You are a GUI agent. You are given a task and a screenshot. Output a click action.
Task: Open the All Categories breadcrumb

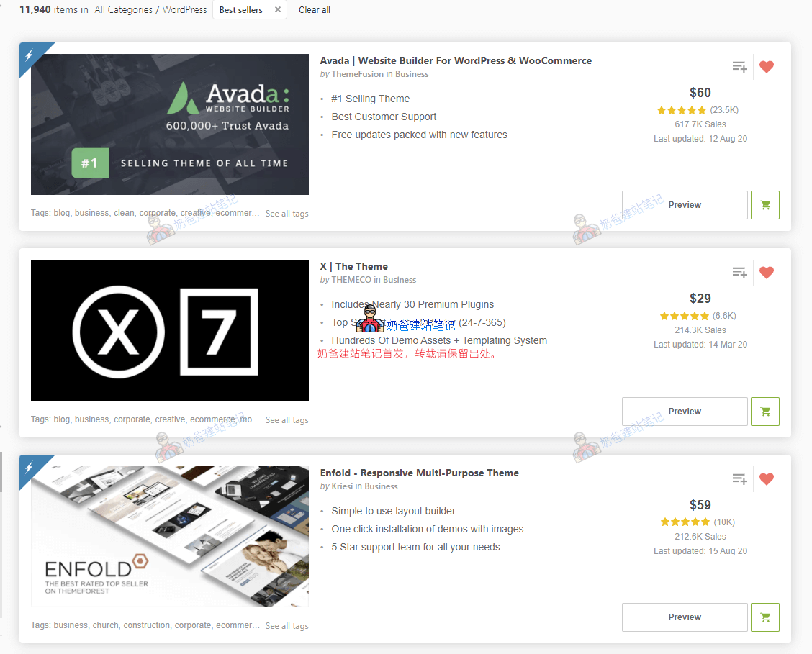pyautogui.click(x=123, y=10)
